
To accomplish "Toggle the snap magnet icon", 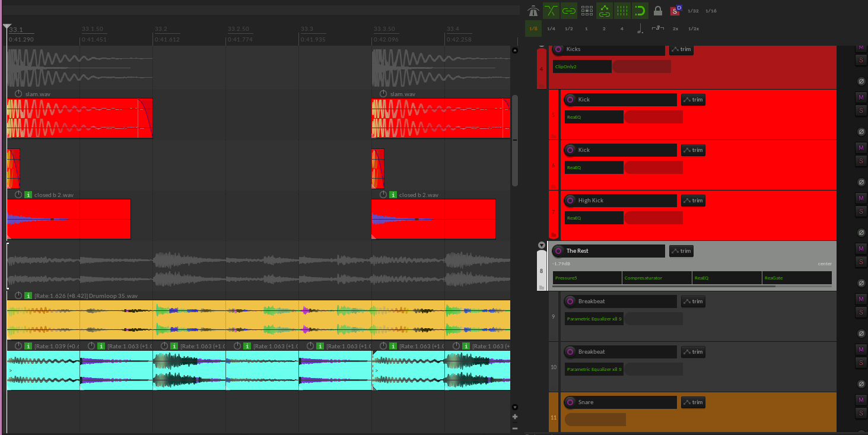I will click(x=640, y=11).
